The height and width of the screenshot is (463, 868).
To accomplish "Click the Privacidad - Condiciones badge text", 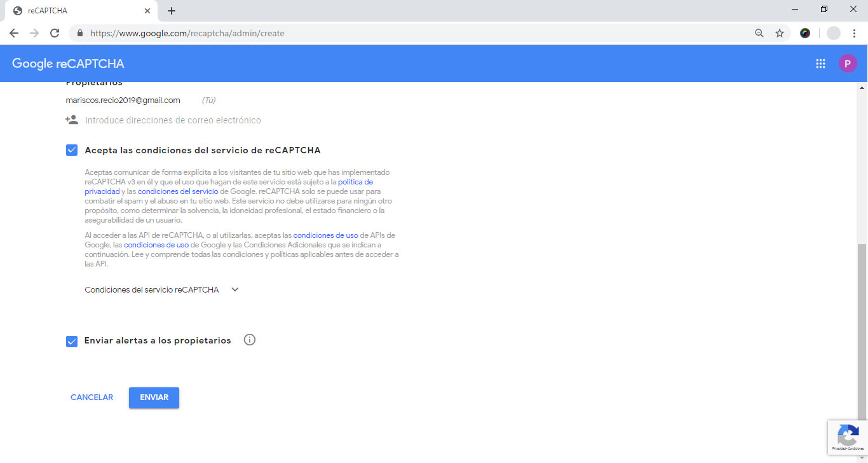I will [x=848, y=448].
